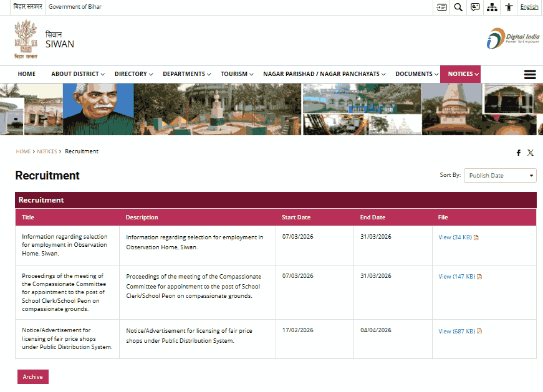Click the Notices breadcrumb link
543x392 pixels.
click(47, 152)
